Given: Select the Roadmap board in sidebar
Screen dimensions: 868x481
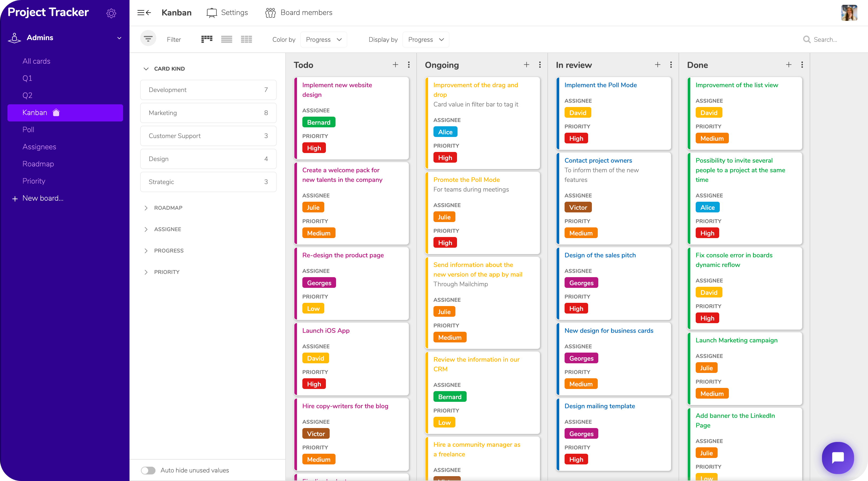Looking at the screenshot, I should [x=38, y=164].
